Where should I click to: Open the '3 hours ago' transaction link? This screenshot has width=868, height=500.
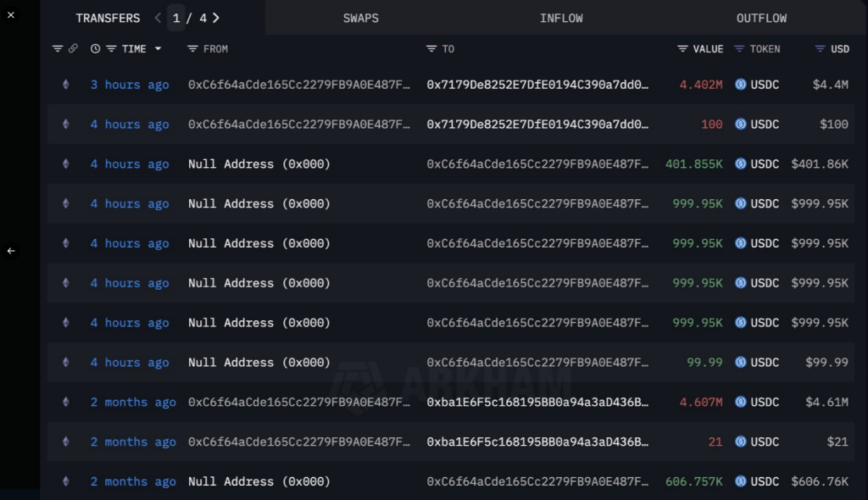tap(130, 85)
